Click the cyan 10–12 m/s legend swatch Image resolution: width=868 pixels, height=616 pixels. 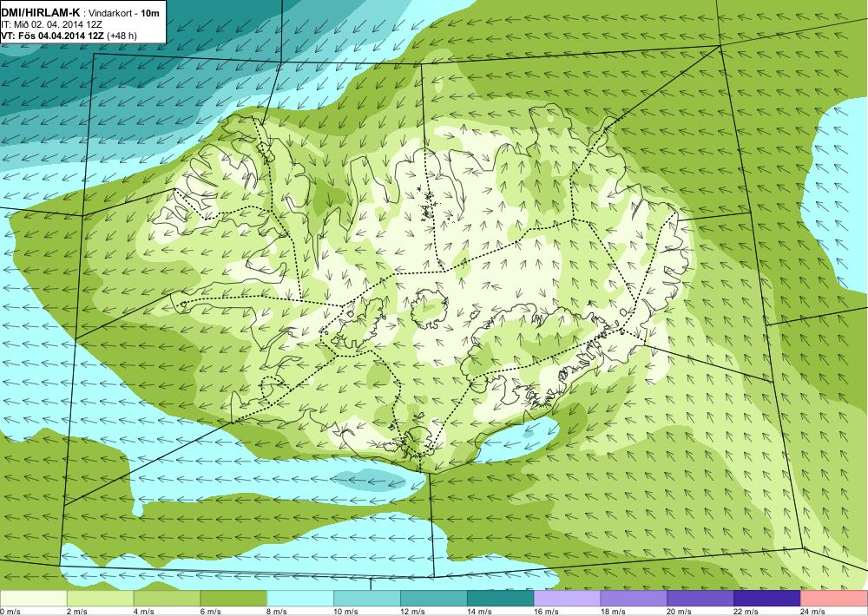pos(367,599)
